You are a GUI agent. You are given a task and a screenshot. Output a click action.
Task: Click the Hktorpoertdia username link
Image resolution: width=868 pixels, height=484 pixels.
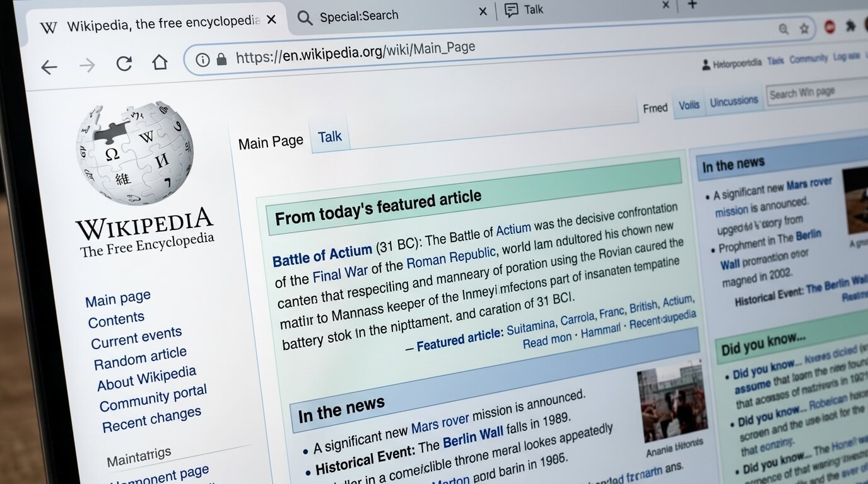point(737,62)
